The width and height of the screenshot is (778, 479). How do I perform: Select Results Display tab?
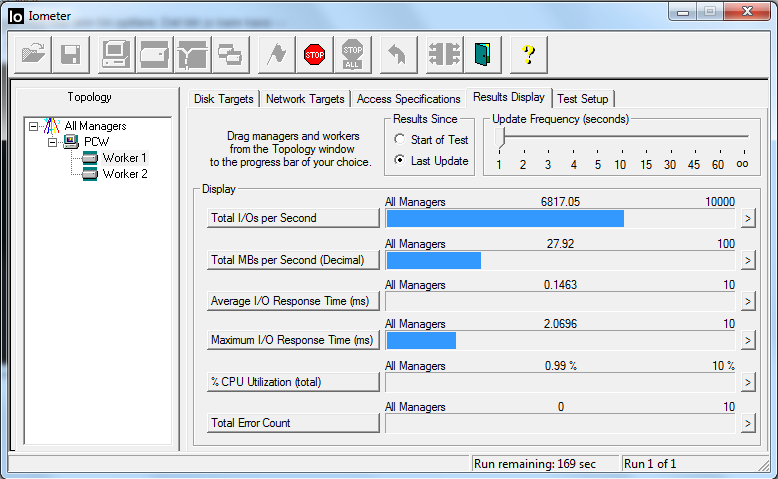(509, 97)
